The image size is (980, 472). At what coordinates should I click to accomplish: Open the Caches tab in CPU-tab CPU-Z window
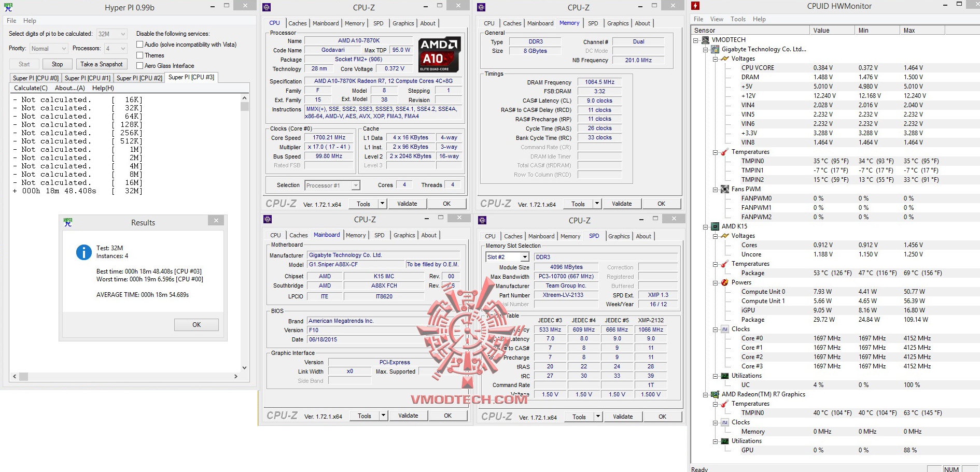coord(297,23)
